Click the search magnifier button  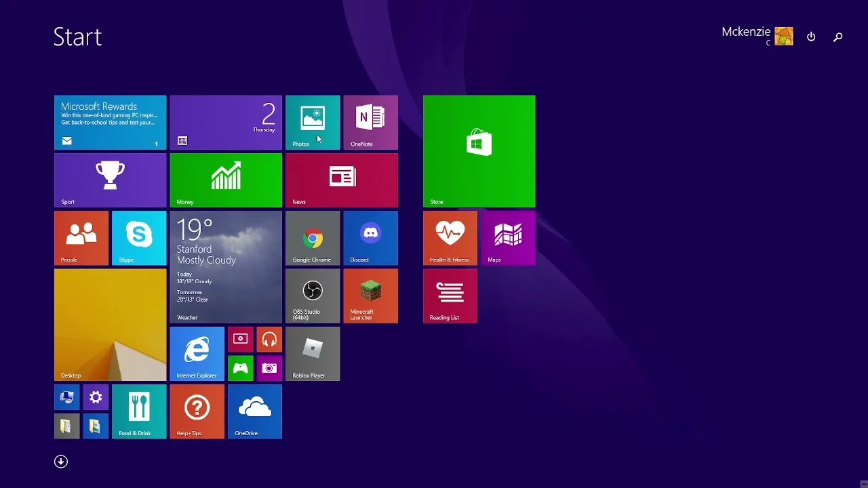tap(838, 37)
